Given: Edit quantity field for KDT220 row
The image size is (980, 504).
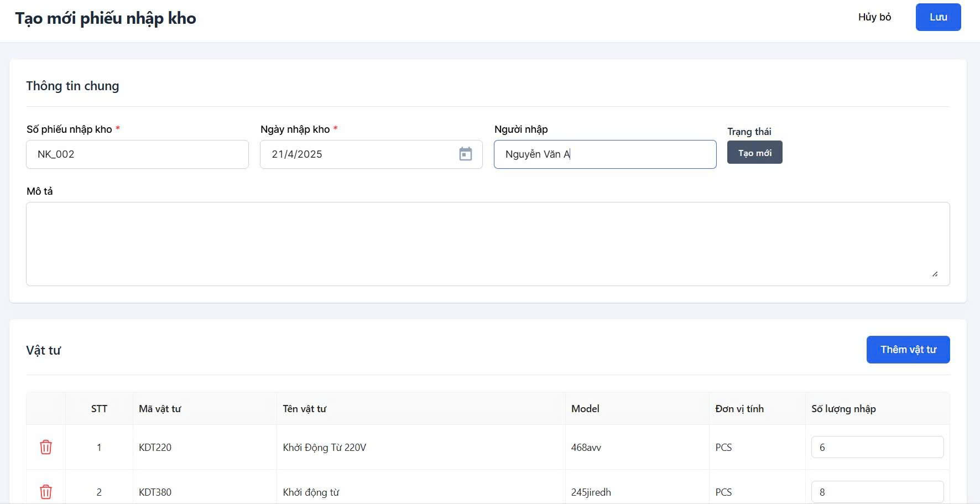Looking at the screenshot, I should click(x=877, y=447).
